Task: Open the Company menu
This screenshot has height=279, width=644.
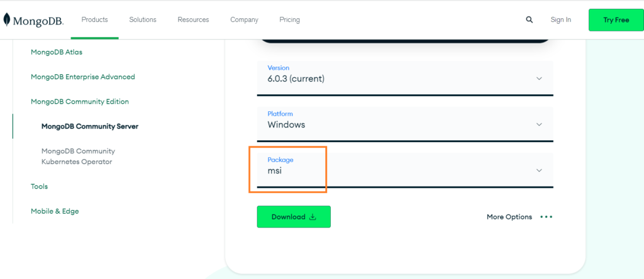Action: (x=244, y=19)
